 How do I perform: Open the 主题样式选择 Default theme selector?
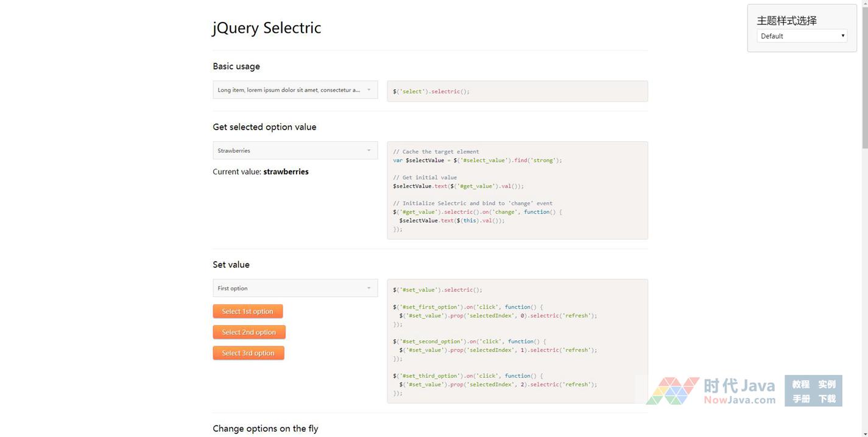[801, 36]
